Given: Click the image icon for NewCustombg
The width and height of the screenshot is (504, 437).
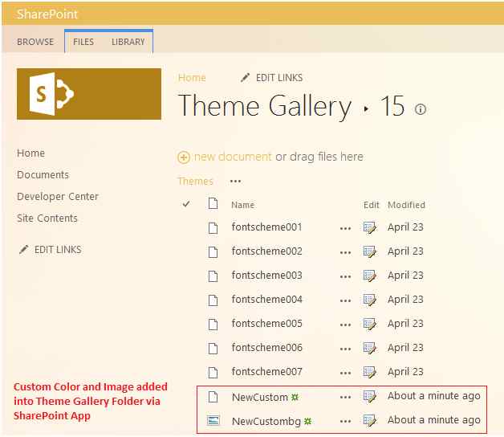Looking at the screenshot, I should tap(213, 420).
